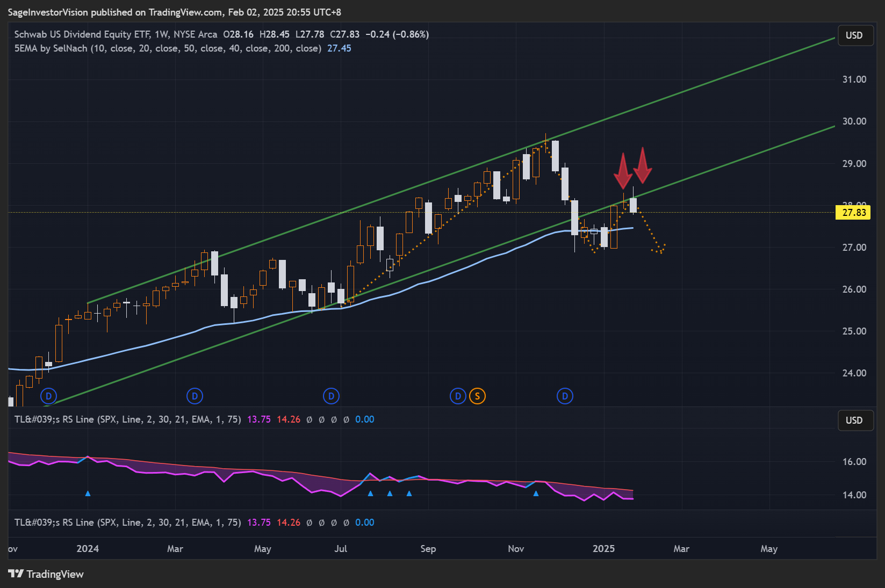The width and height of the screenshot is (885, 588).
Task: Click the 2024 time axis label
Action: tap(88, 549)
